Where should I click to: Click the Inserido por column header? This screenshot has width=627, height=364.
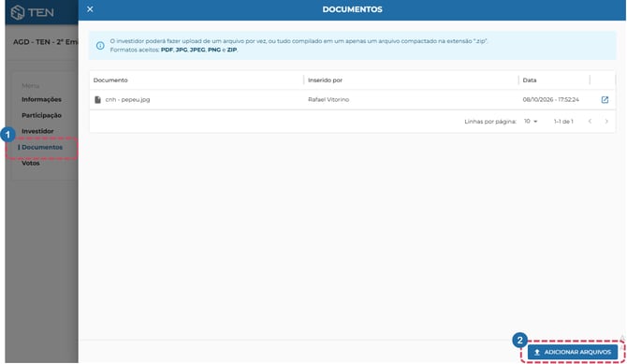[325, 80]
